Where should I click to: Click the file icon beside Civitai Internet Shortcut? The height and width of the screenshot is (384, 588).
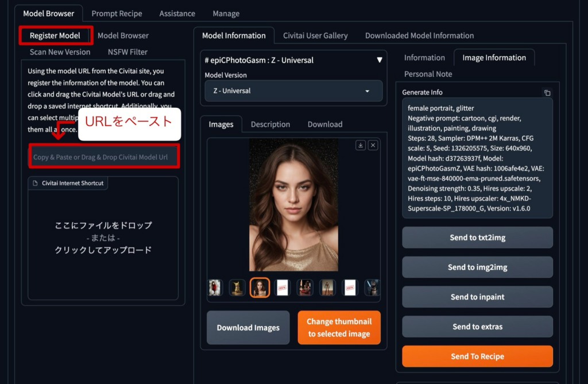click(x=34, y=183)
